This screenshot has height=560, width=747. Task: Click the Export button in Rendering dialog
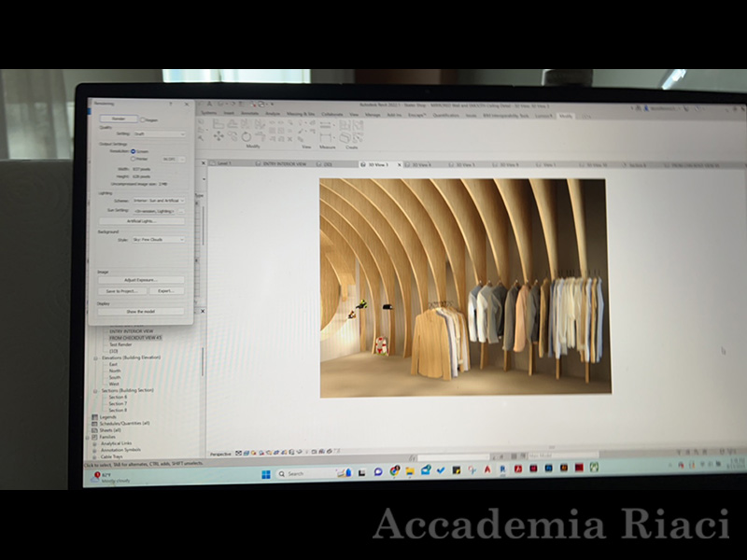[x=166, y=291]
